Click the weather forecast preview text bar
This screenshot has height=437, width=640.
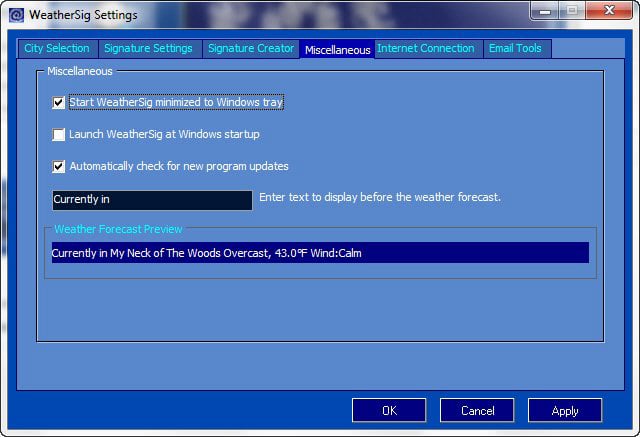point(319,253)
